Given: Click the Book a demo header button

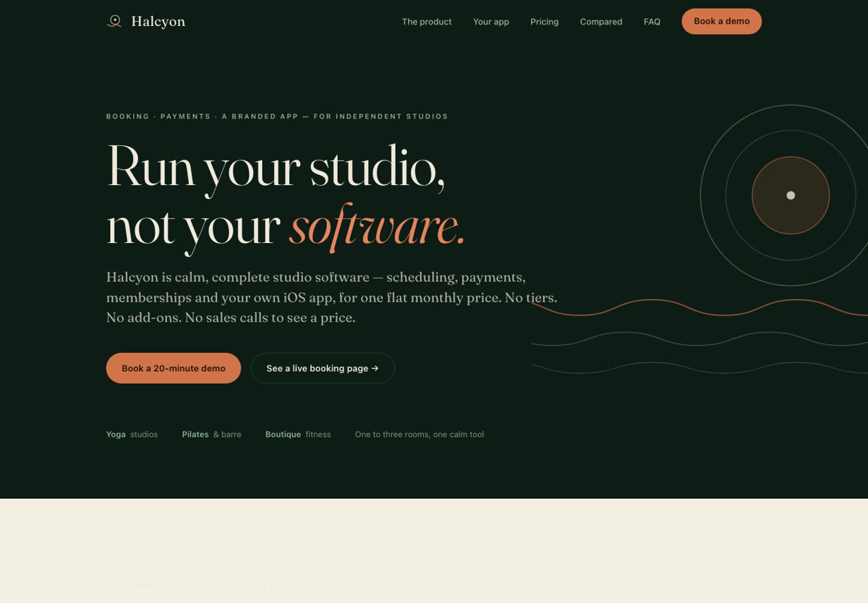Looking at the screenshot, I should coord(721,22).
